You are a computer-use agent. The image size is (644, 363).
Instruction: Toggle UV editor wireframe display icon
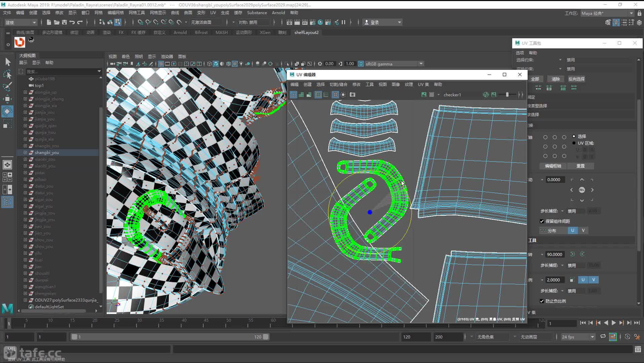tap(293, 95)
